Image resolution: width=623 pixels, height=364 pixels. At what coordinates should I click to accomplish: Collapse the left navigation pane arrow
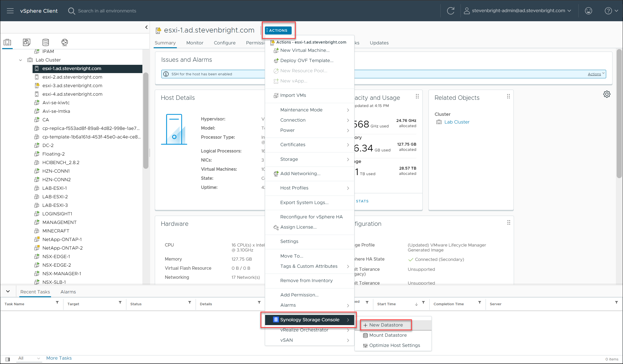click(146, 27)
